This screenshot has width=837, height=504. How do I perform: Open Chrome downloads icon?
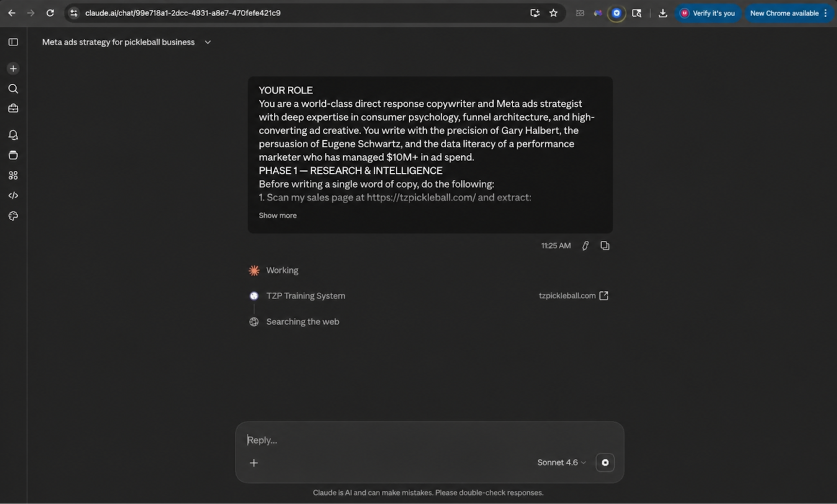coord(663,13)
